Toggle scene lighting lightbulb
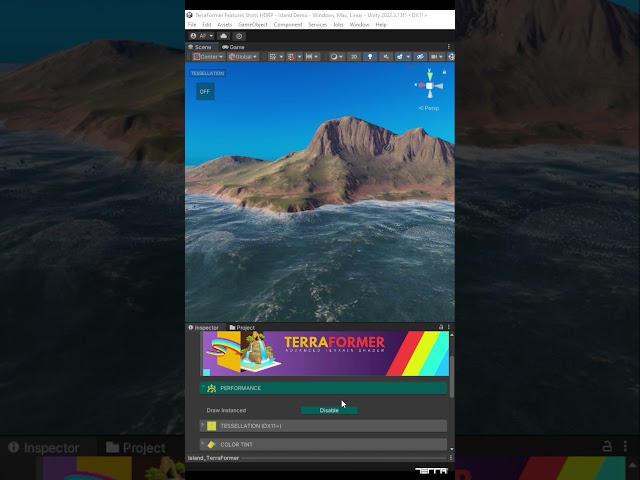 [370, 57]
